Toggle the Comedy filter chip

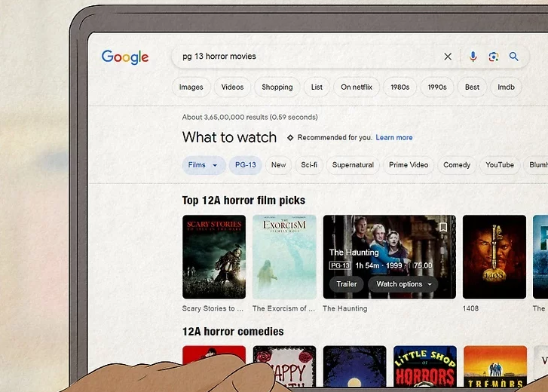457,165
